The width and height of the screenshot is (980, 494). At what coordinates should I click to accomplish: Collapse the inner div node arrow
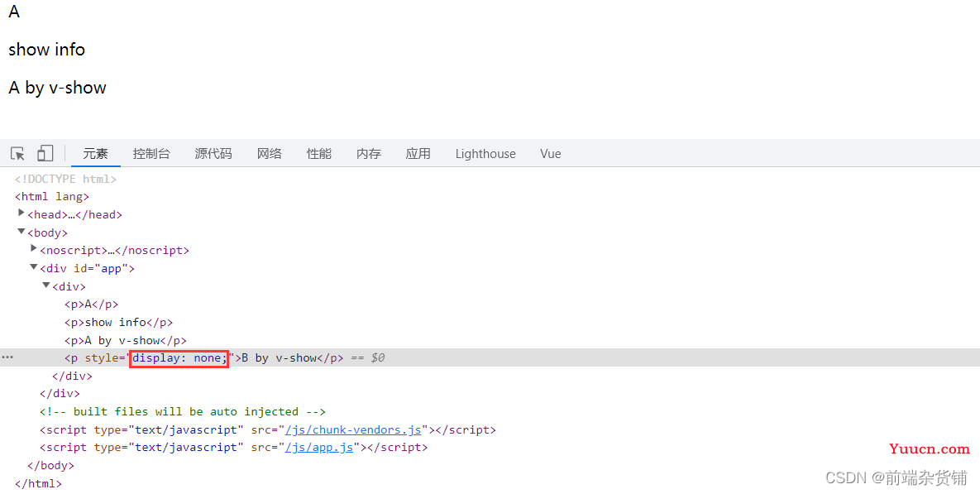pyautogui.click(x=46, y=285)
